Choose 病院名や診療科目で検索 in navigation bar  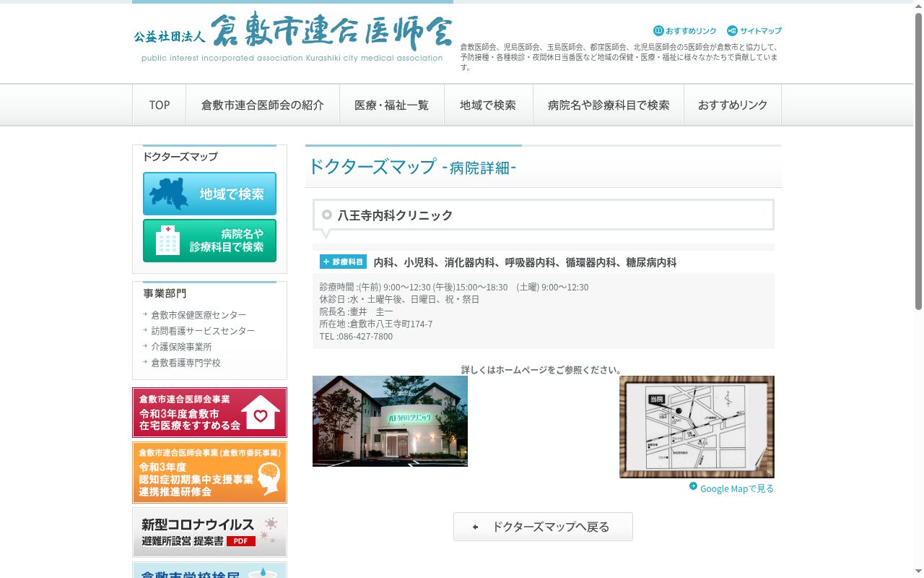click(x=609, y=105)
